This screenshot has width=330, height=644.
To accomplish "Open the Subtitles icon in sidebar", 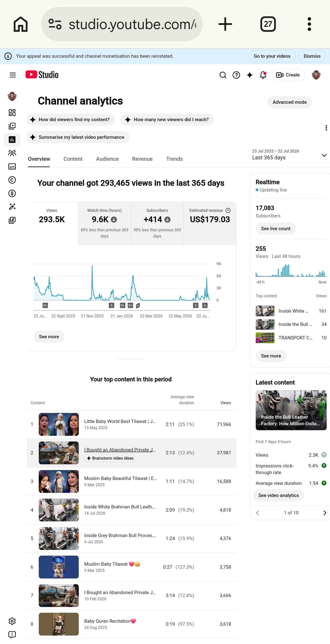I will pyautogui.click(x=12, y=166).
